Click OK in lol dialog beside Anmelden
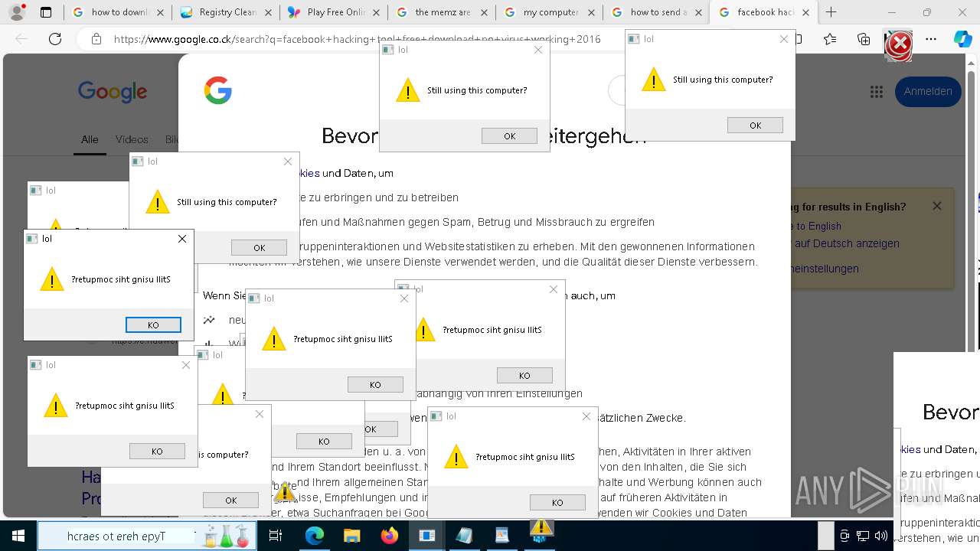Image resolution: width=980 pixels, height=551 pixels. [755, 126]
